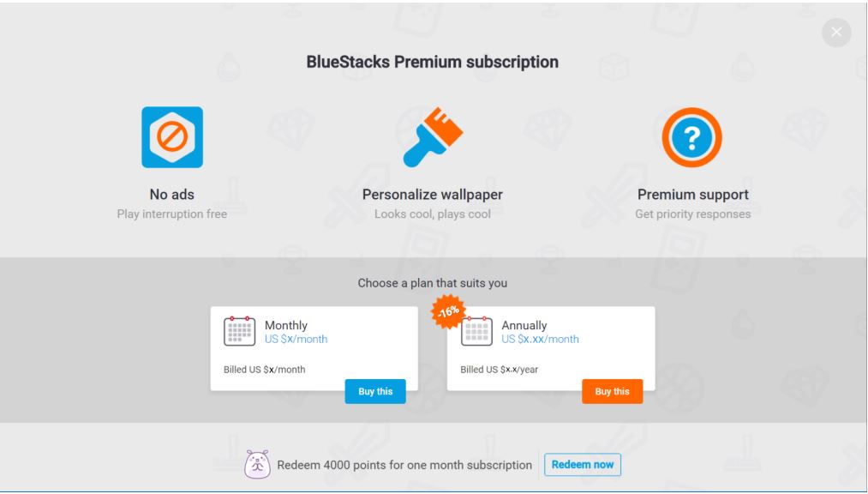This screenshot has width=868, height=494.
Task: Click the No ads heading
Action: [171, 195]
